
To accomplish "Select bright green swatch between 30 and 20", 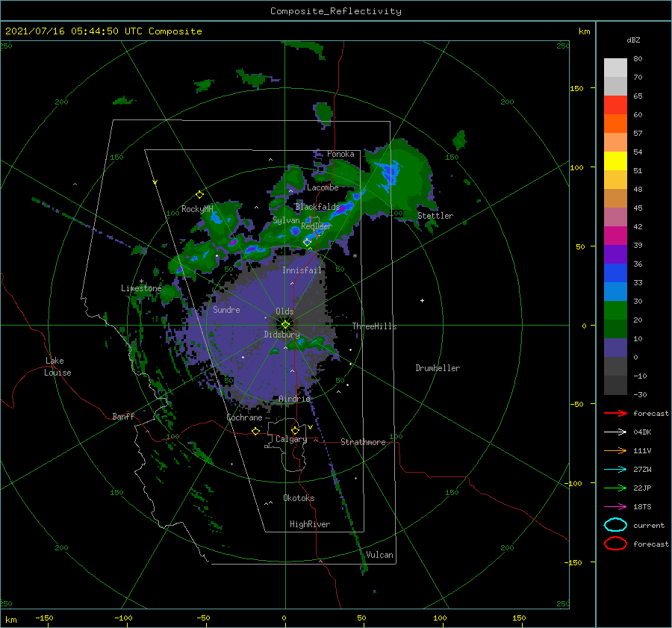I will point(615,311).
